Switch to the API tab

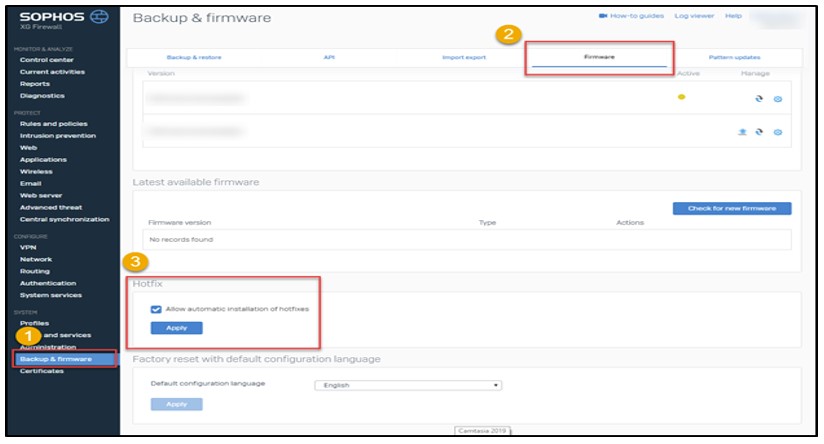coord(329,57)
